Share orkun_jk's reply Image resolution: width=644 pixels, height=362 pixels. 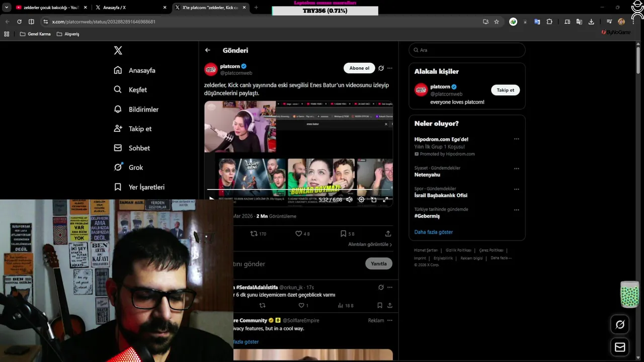(x=389, y=305)
